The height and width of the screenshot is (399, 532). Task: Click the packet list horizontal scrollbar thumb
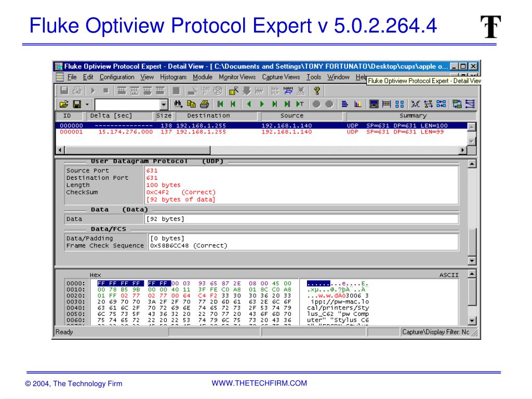[x=137, y=150]
